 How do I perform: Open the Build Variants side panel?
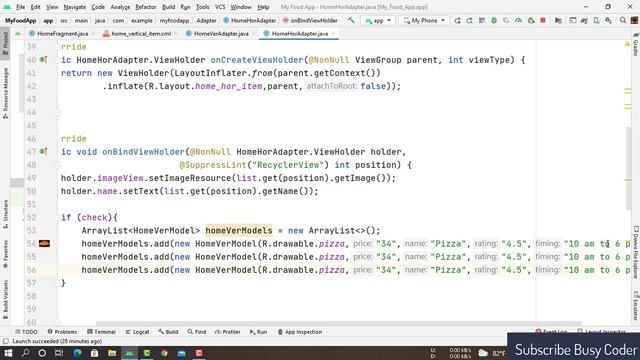[x=5, y=299]
